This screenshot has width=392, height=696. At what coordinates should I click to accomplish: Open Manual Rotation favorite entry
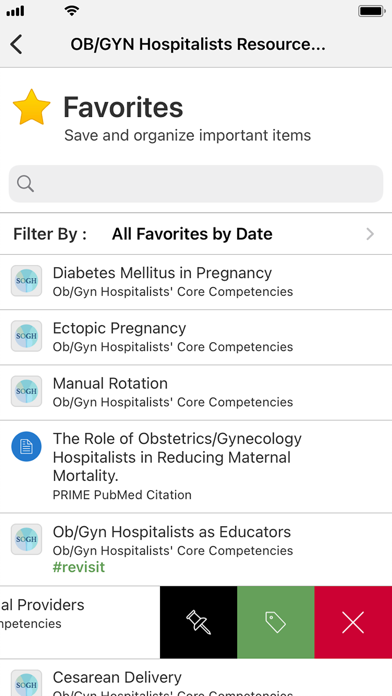click(196, 392)
